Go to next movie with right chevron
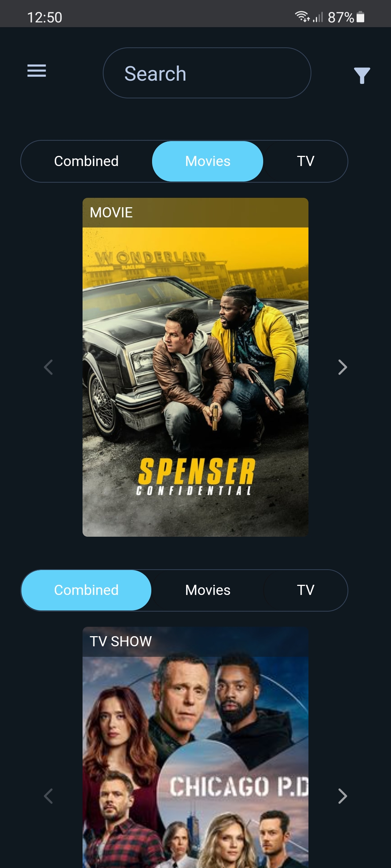 (x=342, y=367)
